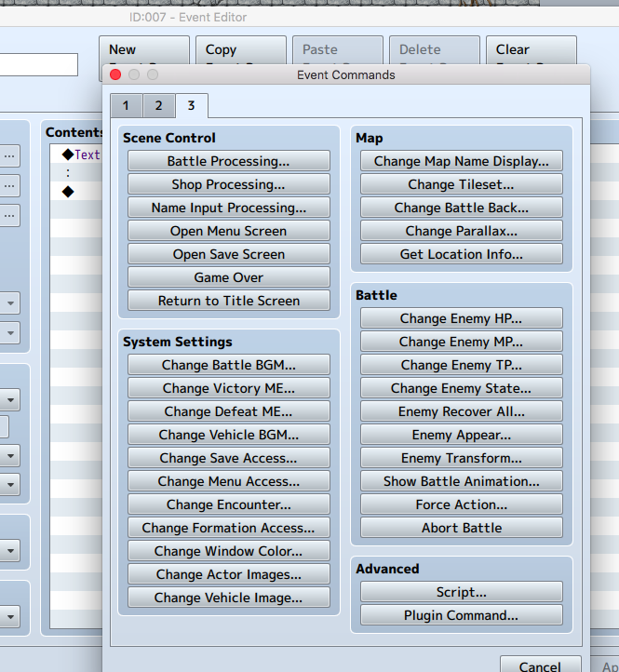Switch to Event Commands tab 1
619x672 pixels.
(126, 105)
